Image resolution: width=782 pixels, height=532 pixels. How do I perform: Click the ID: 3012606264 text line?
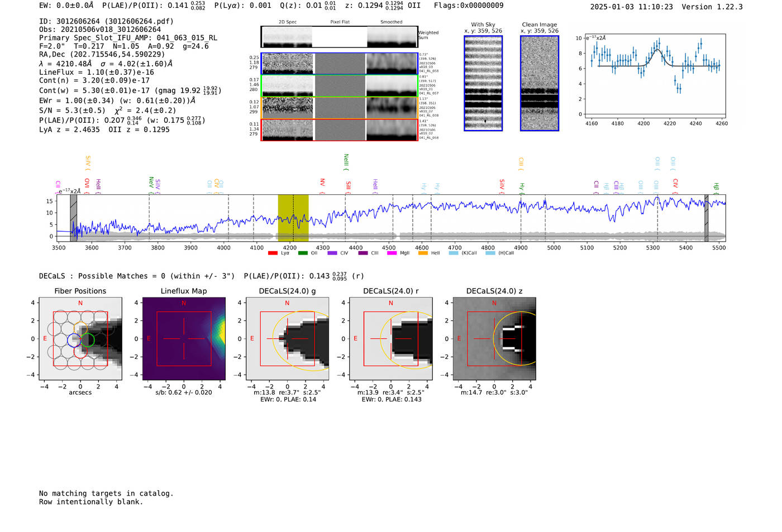pos(106,21)
